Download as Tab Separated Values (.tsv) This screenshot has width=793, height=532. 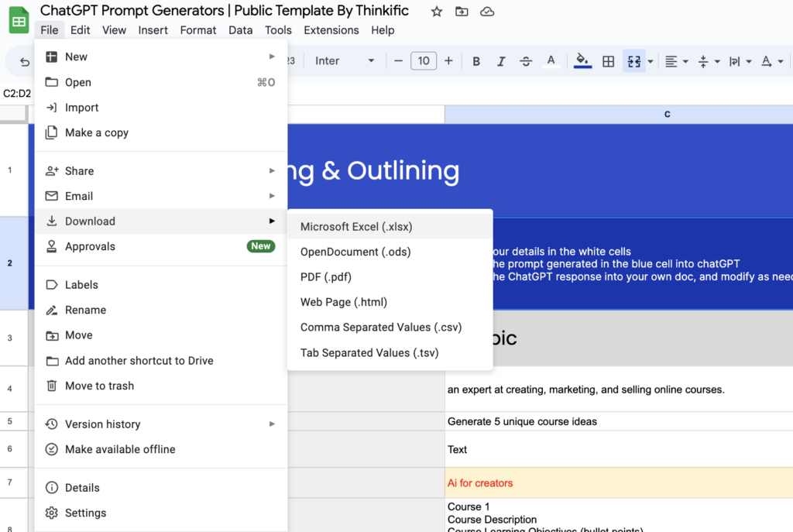click(x=390, y=353)
